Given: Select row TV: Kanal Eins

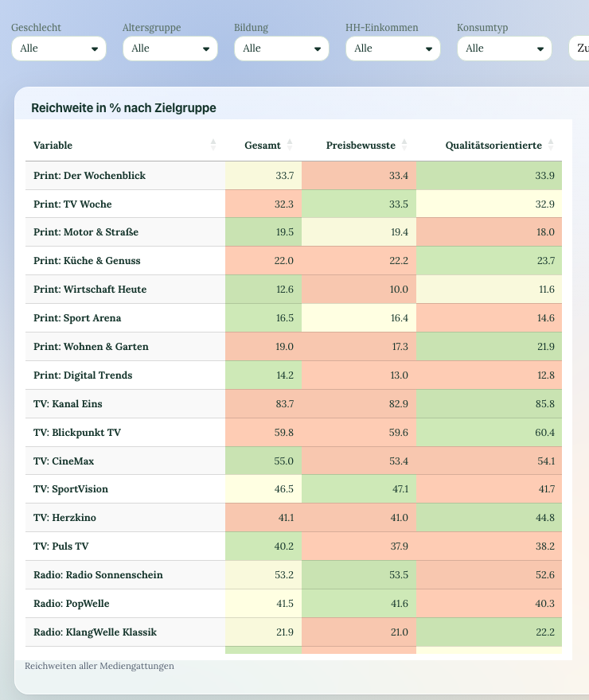Looking at the screenshot, I should pos(294,403).
